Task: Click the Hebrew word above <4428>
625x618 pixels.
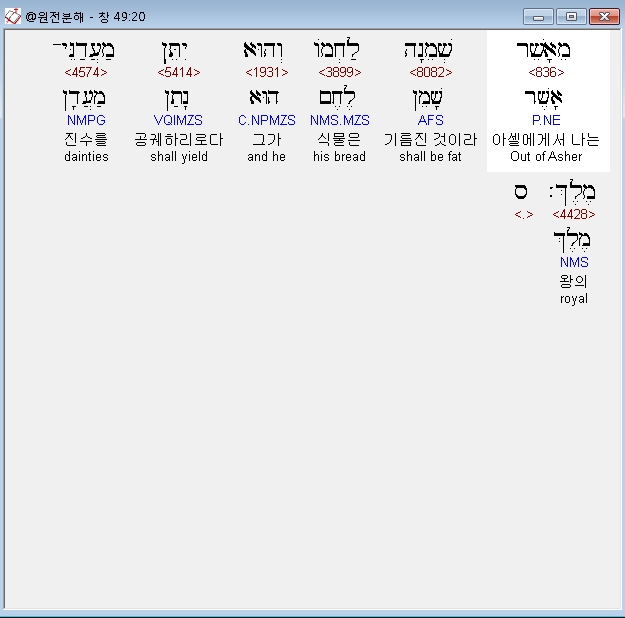Action: click(573, 191)
